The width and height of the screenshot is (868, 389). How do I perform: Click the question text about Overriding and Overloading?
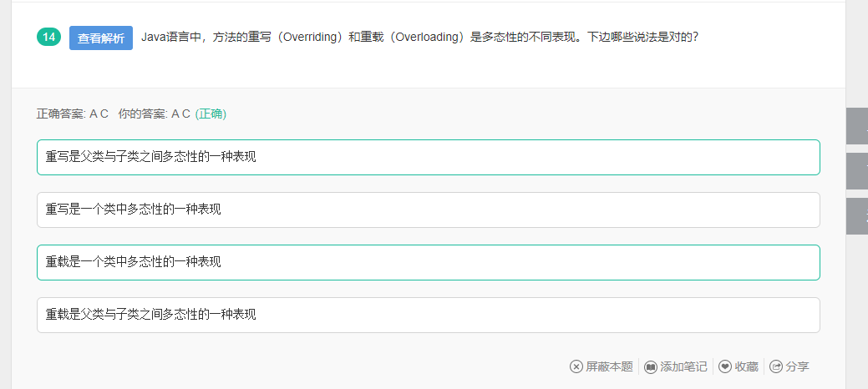[419, 37]
